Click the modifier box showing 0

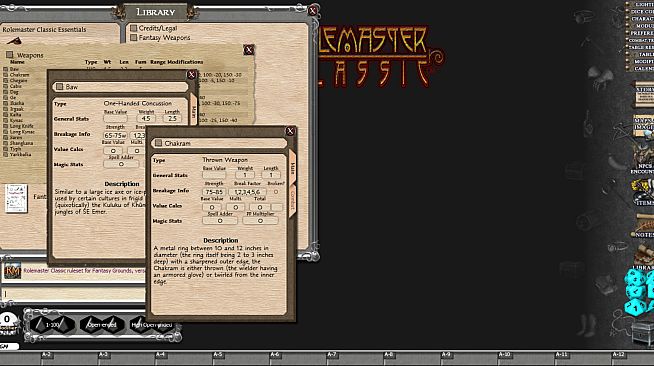(x=7, y=320)
